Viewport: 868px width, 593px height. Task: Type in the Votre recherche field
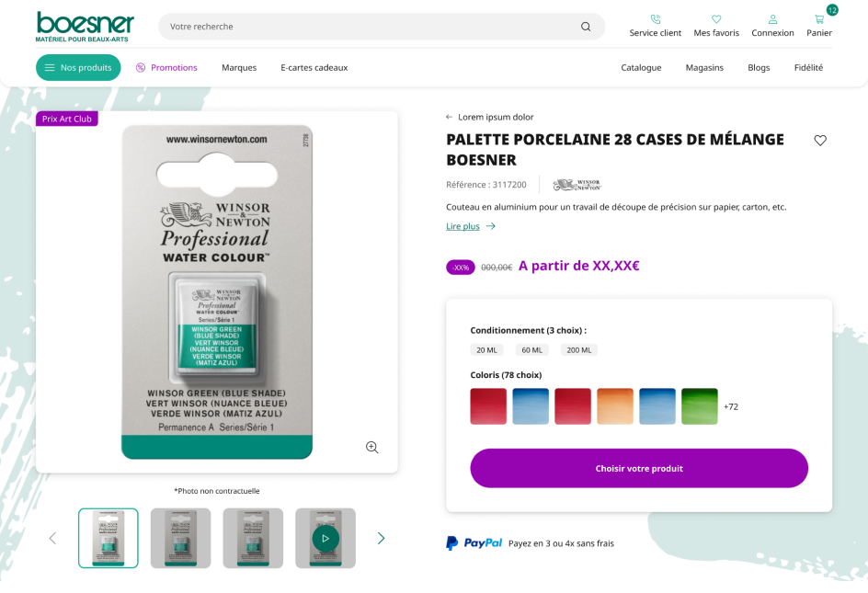pyautogui.click(x=368, y=27)
